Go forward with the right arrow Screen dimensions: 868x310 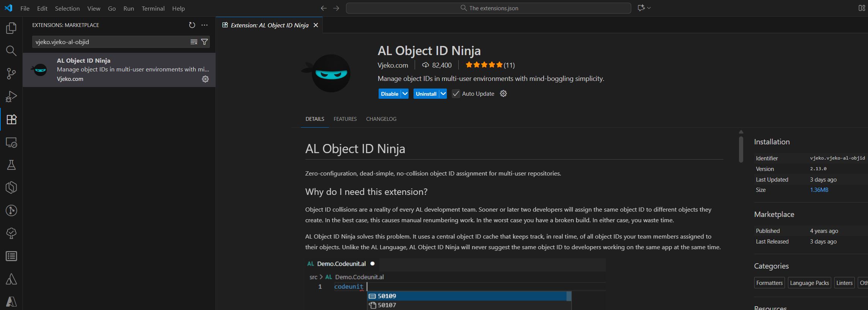(x=336, y=8)
